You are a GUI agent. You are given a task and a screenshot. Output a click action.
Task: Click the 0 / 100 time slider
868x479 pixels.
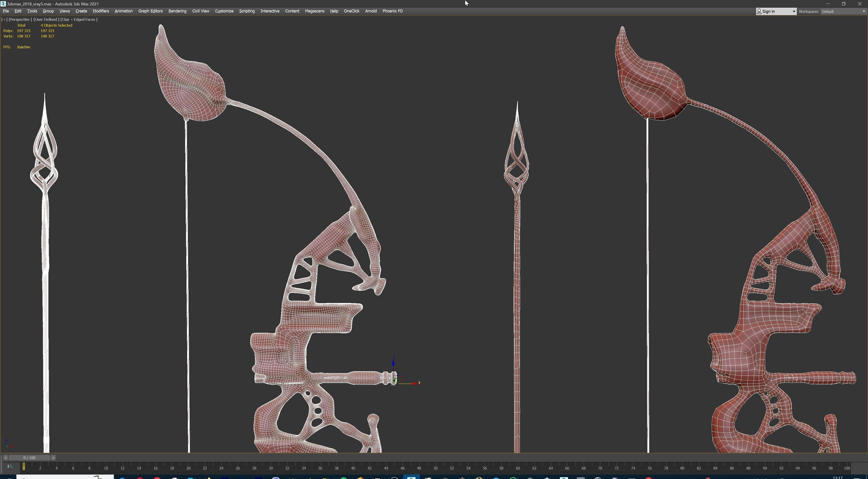coord(29,458)
